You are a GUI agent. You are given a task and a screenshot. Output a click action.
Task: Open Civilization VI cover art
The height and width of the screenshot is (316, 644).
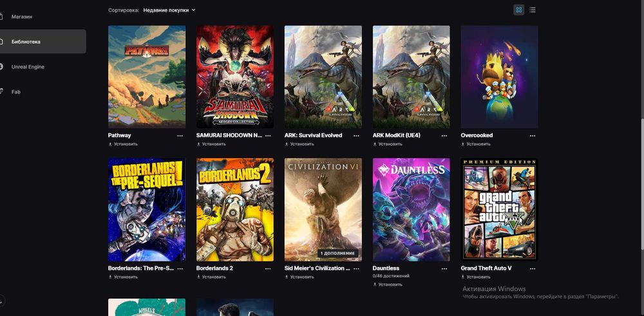[x=323, y=210]
